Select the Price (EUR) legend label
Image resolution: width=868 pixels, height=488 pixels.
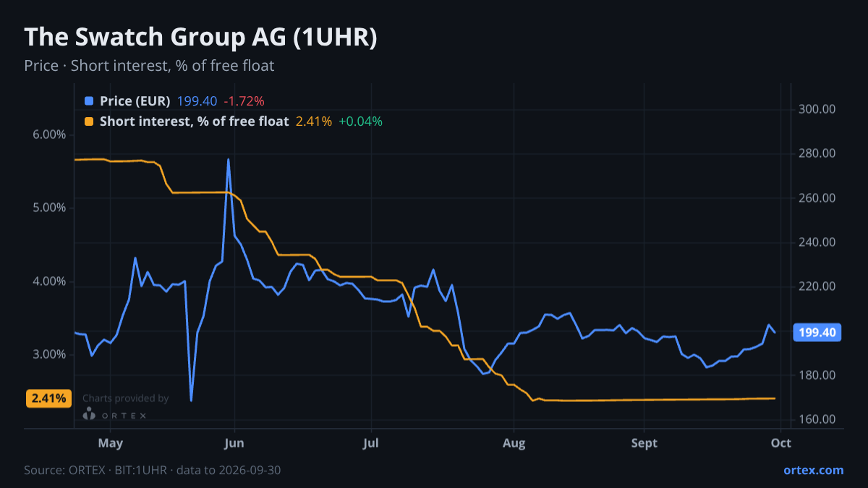[x=135, y=101]
